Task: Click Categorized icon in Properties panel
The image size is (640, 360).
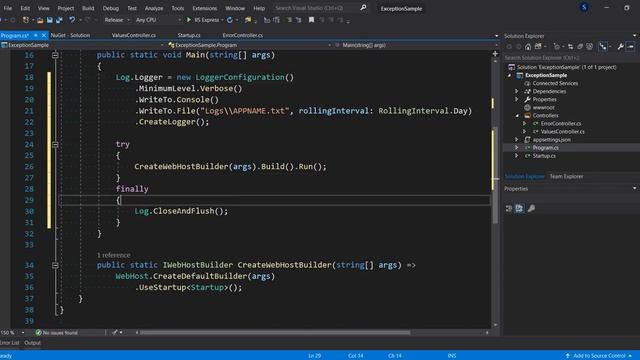Action: tap(509, 209)
